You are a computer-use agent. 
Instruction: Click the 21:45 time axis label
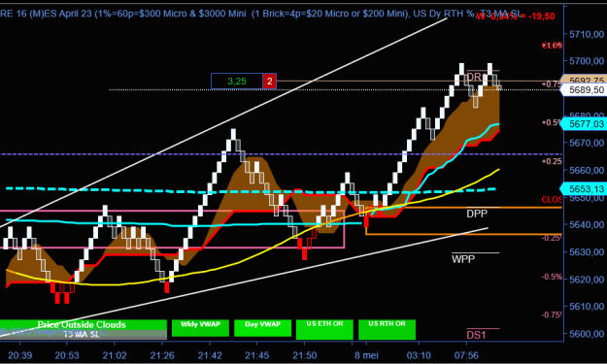click(x=257, y=355)
